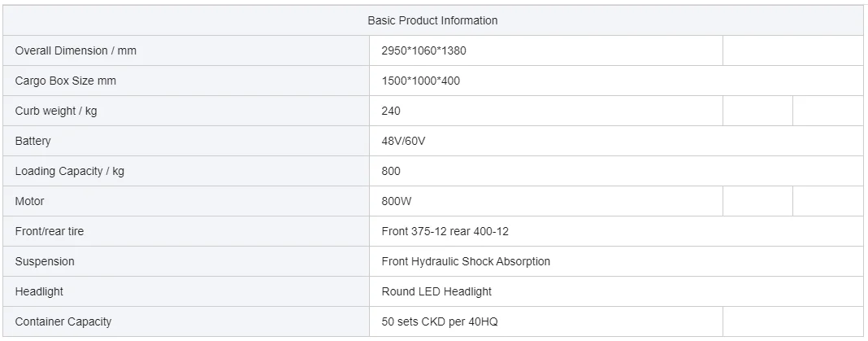Click the 48V/60V battery value
This screenshot has width=868, height=341.
403,141
